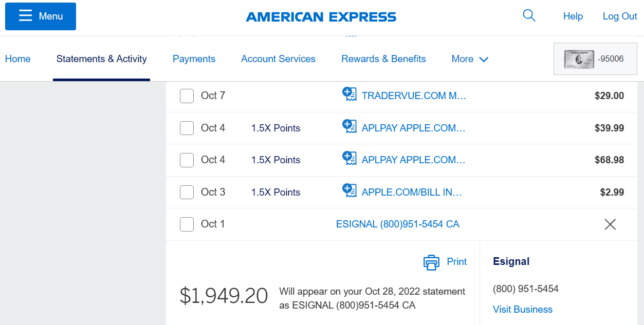Click receipt icon on APPLE.COM/BILL row
Viewport: 644px width, 325px height.
tap(349, 191)
